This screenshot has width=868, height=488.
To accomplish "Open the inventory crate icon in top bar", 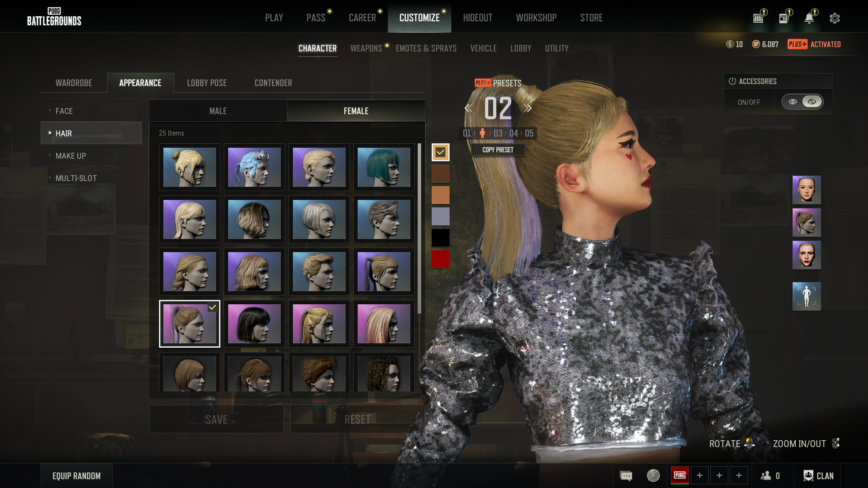I will click(758, 19).
